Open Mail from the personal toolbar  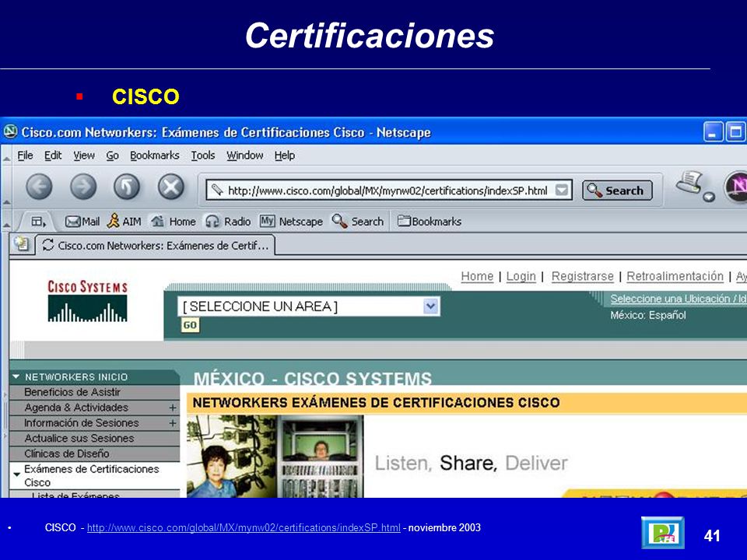tap(82, 222)
